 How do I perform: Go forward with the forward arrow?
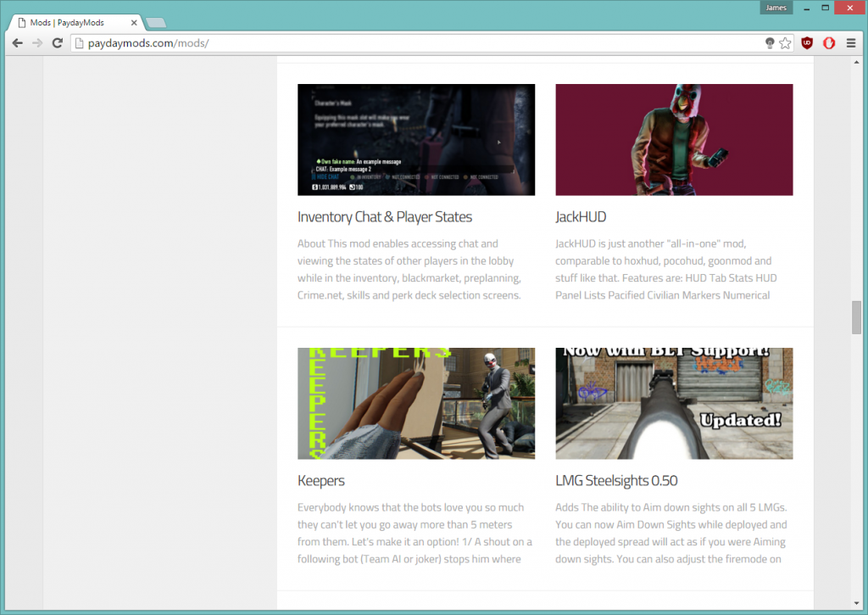37,43
